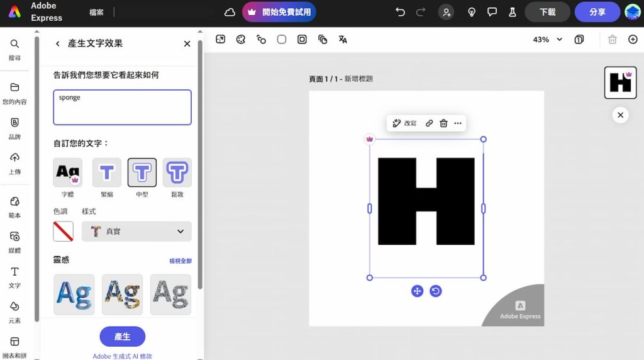Open 圖表和拼 in the sidebar
The width and height of the screenshot is (644, 360).
(x=14, y=347)
